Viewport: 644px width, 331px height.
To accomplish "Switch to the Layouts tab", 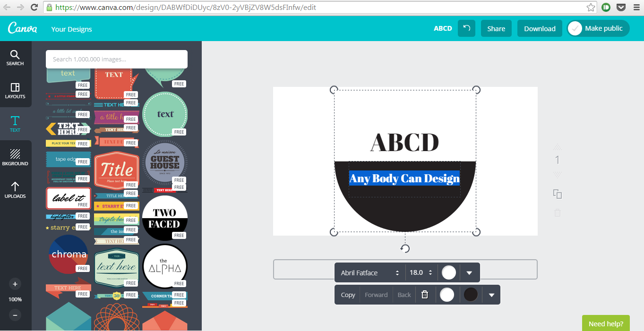I will 15,91.
